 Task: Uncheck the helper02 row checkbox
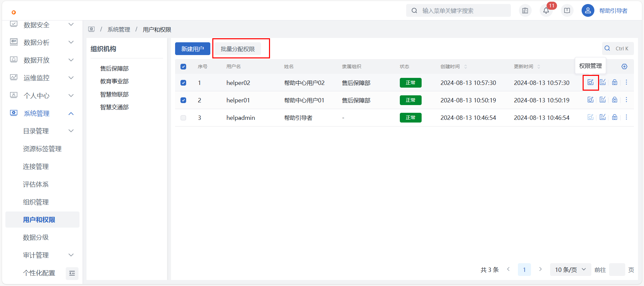(183, 83)
